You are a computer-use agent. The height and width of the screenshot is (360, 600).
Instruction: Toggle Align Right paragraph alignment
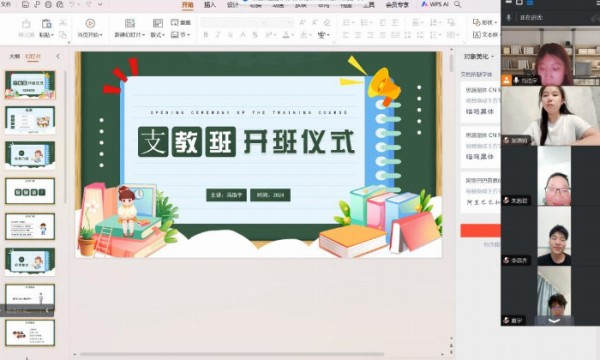click(x=370, y=35)
